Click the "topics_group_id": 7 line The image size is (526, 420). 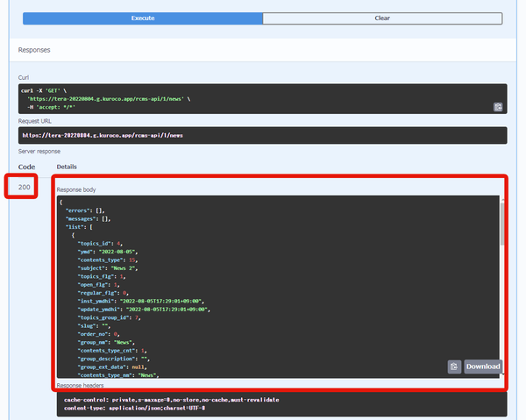[109, 317]
